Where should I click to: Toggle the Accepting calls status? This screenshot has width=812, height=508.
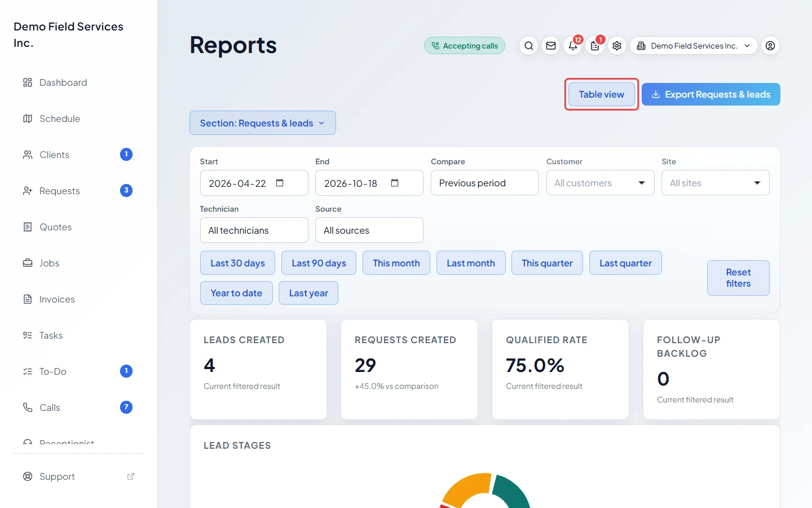(x=465, y=46)
